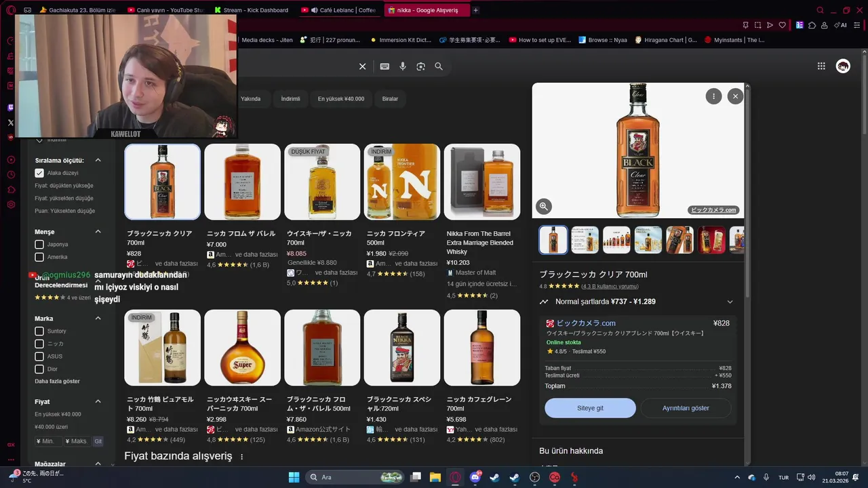Check the Dior brand filter
The image size is (868, 488).
[x=39, y=369]
